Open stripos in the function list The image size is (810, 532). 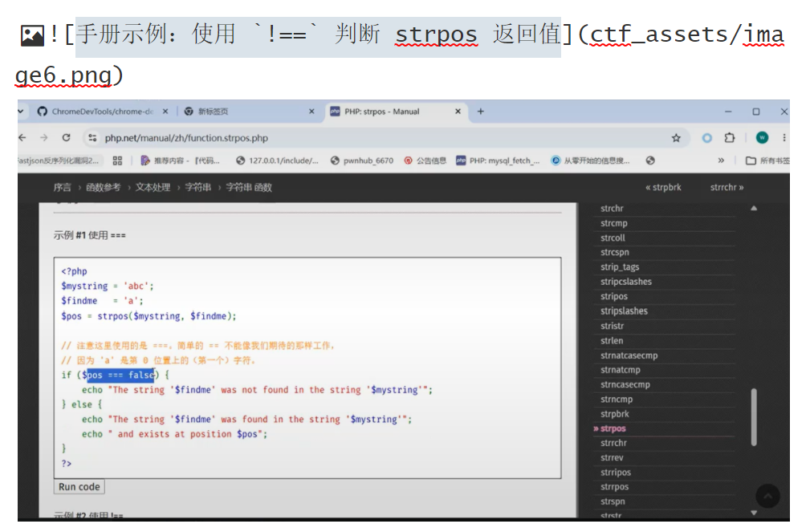614,296
